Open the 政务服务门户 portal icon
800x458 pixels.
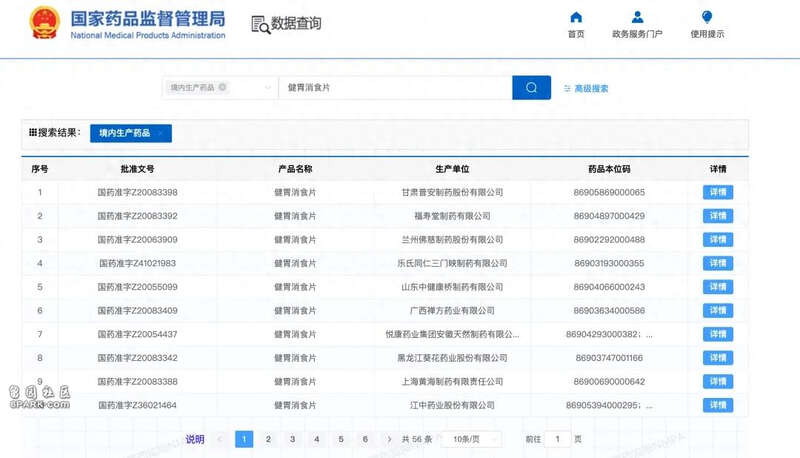coord(637,17)
